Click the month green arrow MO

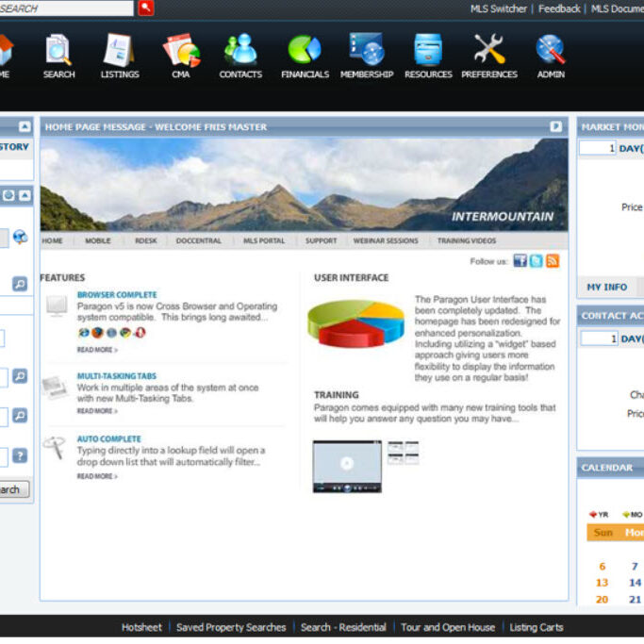tap(632, 515)
